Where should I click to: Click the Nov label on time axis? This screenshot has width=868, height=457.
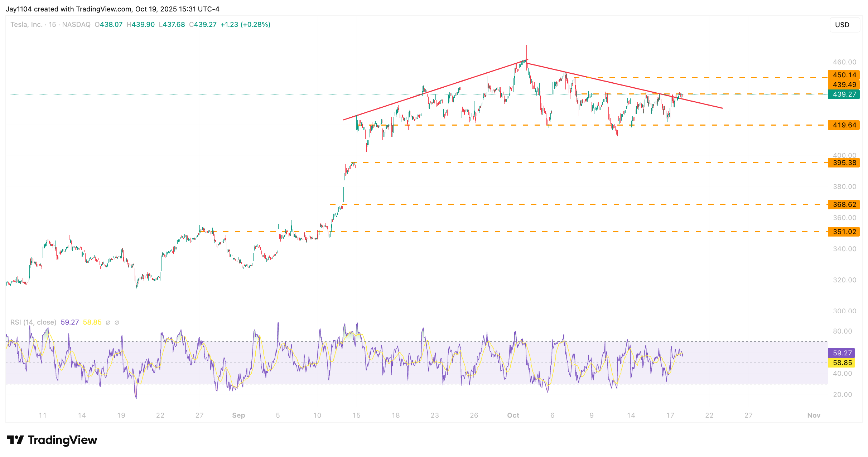(814, 415)
